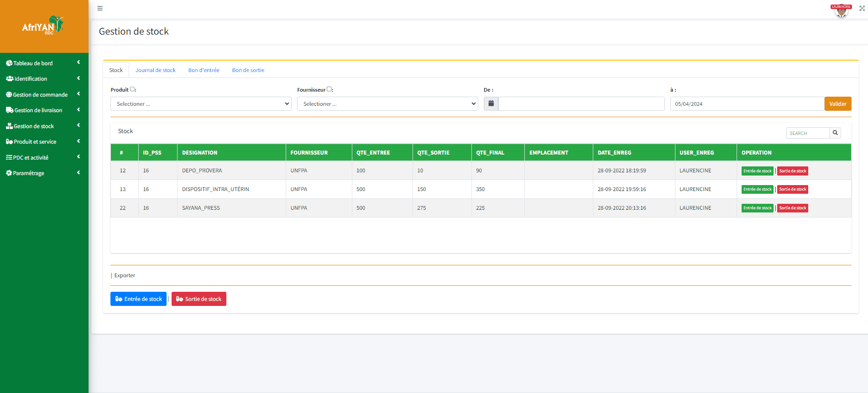Click the fullscreen expand icon
868x393 pixels.
pos(862,8)
